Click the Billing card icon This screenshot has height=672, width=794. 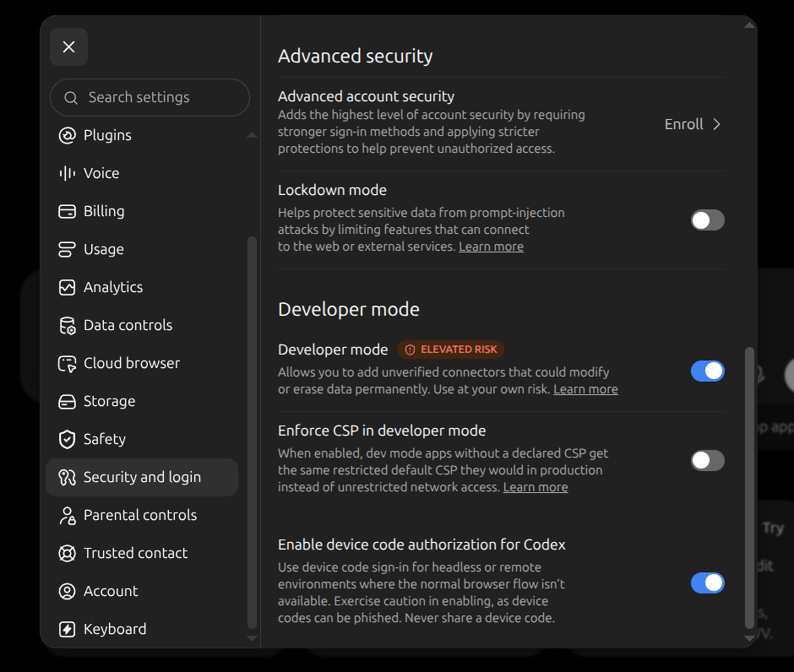(x=68, y=211)
